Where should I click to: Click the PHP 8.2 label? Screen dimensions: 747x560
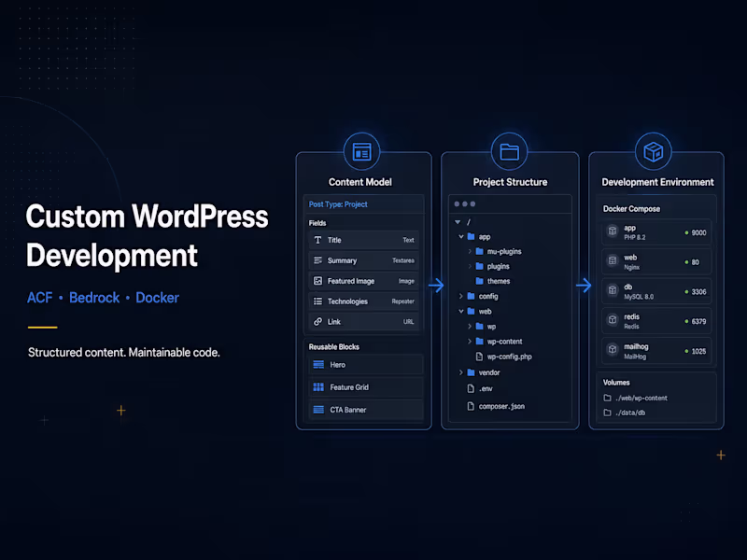pos(635,237)
